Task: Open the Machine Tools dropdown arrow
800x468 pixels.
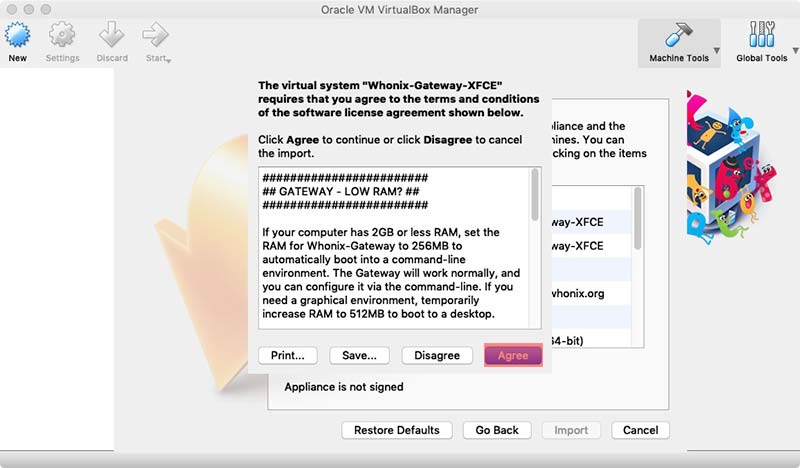Action: pyautogui.click(x=716, y=51)
